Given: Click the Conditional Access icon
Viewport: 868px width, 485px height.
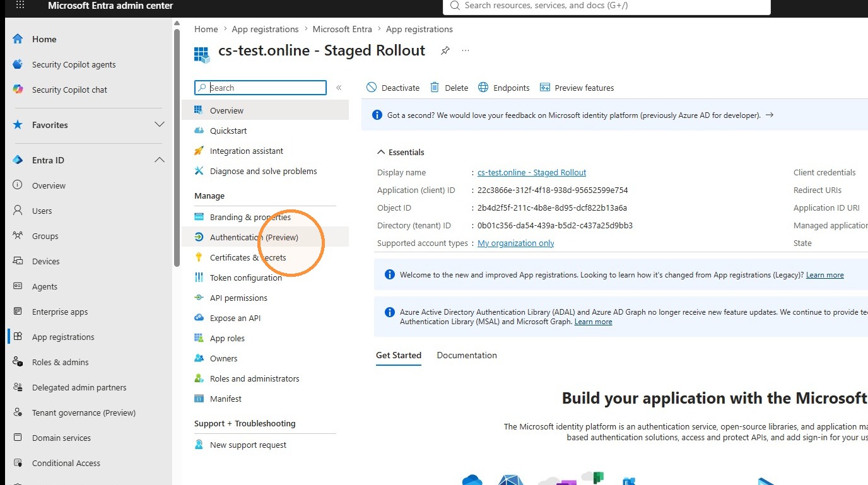Looking at the screenshot, I should 18,463.
